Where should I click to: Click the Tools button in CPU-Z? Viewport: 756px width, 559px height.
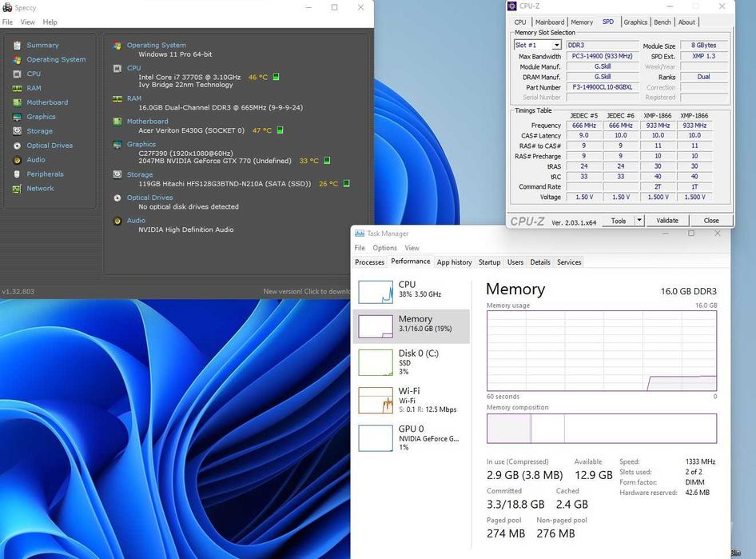619,221
